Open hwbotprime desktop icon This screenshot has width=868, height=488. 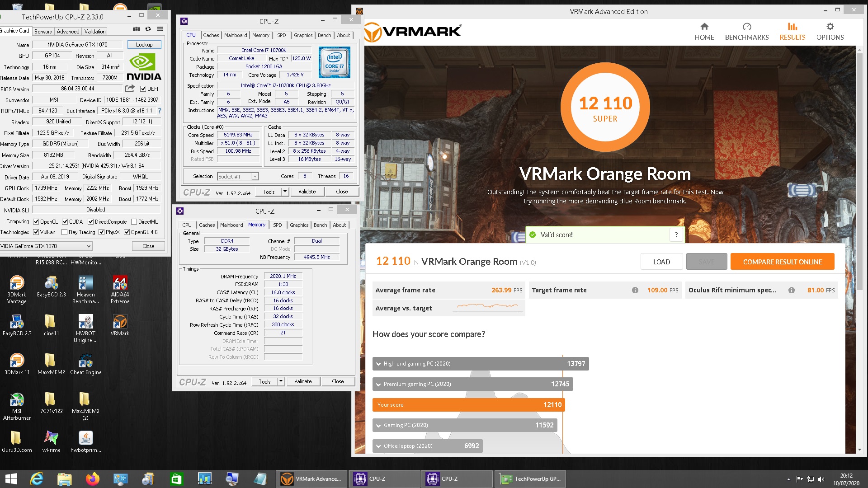pos(85,441)
